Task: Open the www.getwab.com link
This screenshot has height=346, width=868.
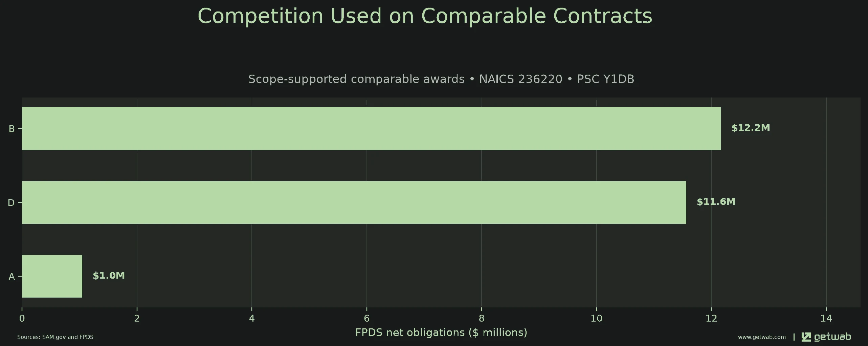Action: point(762,337)
